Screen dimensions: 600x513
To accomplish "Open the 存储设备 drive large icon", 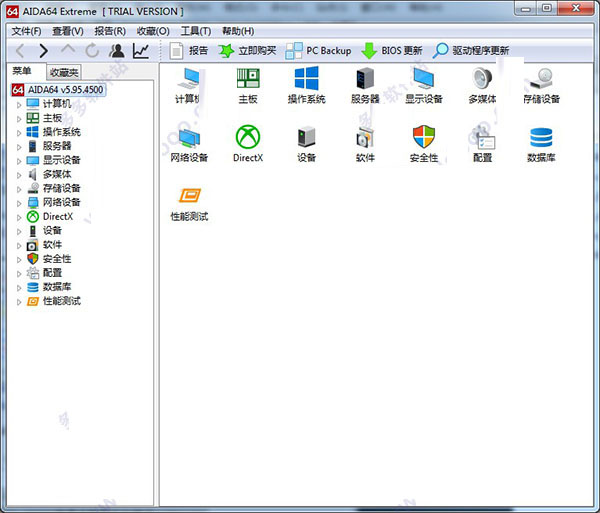I will tap(541, 86).
